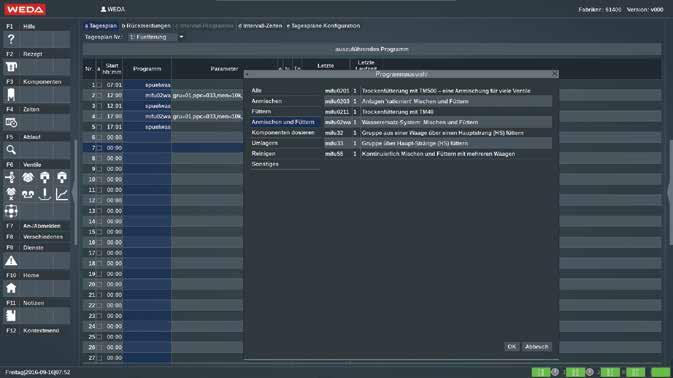Viewport: 673px width, 378px height.
Task: Select the Anmischen und Füttern category
Action: 285,122
